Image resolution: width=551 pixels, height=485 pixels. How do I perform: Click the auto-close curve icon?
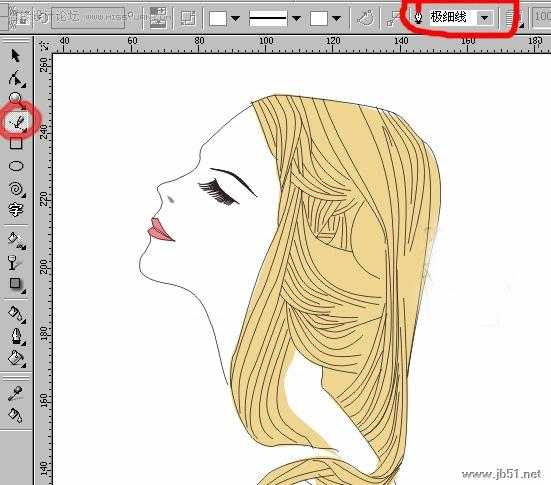coord(365,18)
